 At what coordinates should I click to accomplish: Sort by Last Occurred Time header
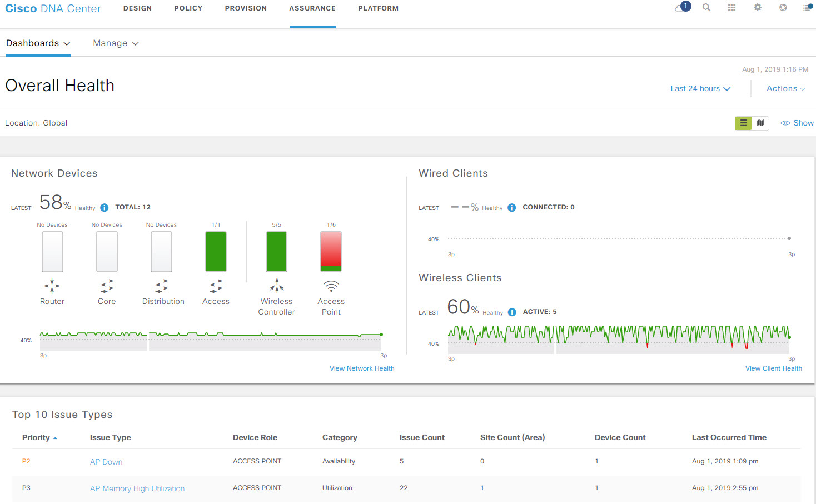(729, 438)
